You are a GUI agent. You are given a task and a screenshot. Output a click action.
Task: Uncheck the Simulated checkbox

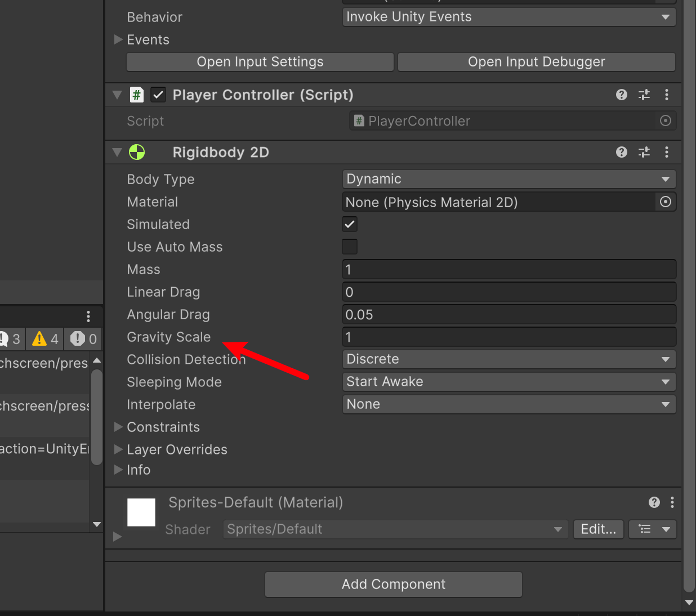click(350, 224)
